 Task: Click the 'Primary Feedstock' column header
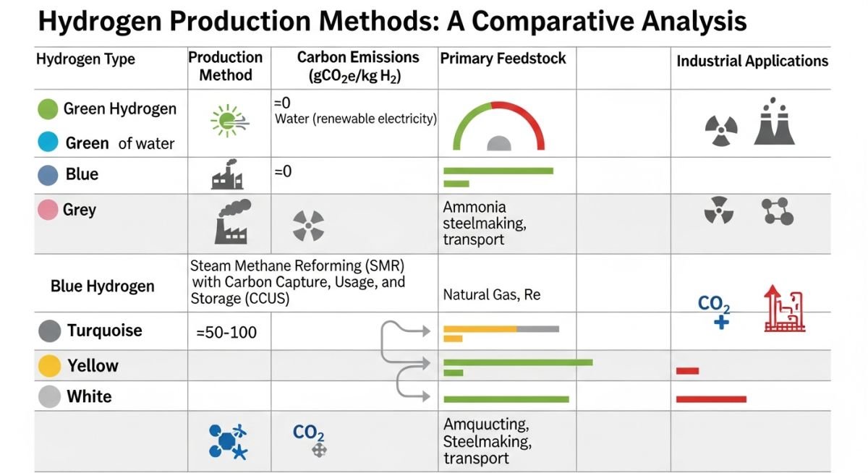(503, 59)
